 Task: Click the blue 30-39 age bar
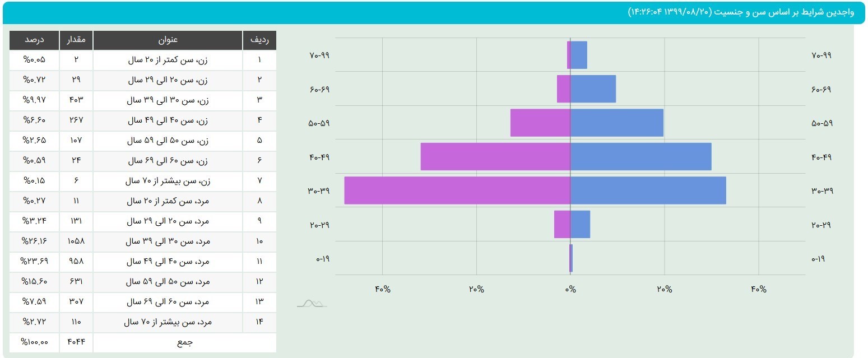click(648, 190)
